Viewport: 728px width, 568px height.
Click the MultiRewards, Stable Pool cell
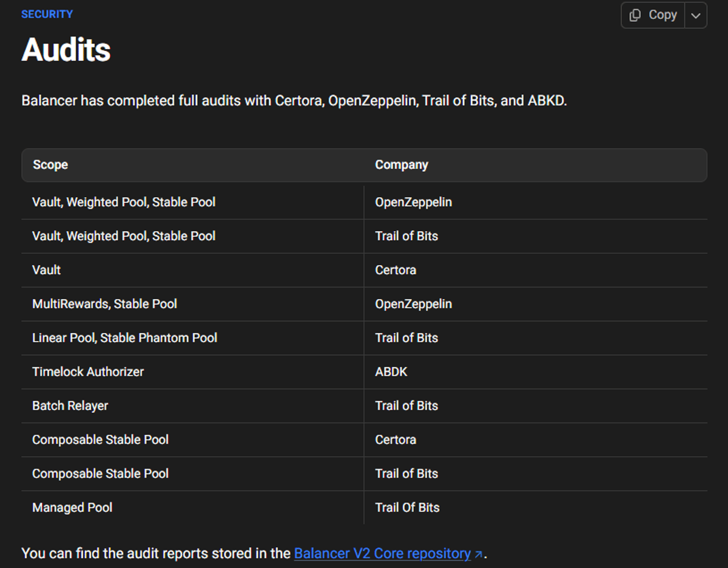(104, 304)
